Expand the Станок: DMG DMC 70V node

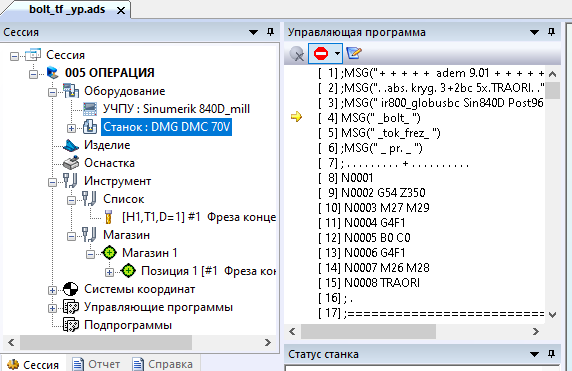pos(72,128)
